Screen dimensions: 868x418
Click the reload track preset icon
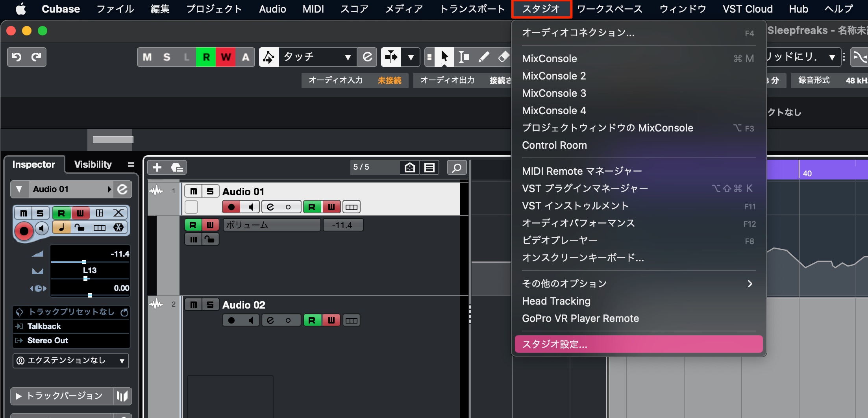click(124, 313)
